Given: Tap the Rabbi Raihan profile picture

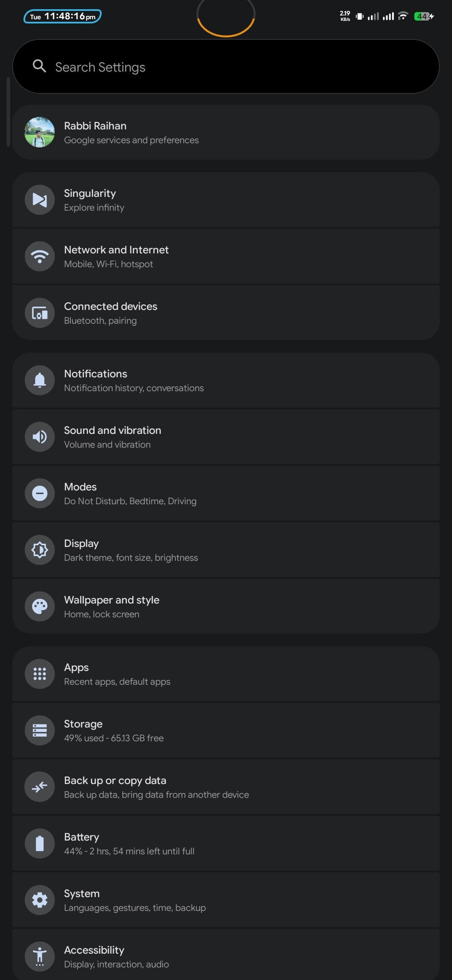Looking at the screenshot, I should tap(40, 132).
